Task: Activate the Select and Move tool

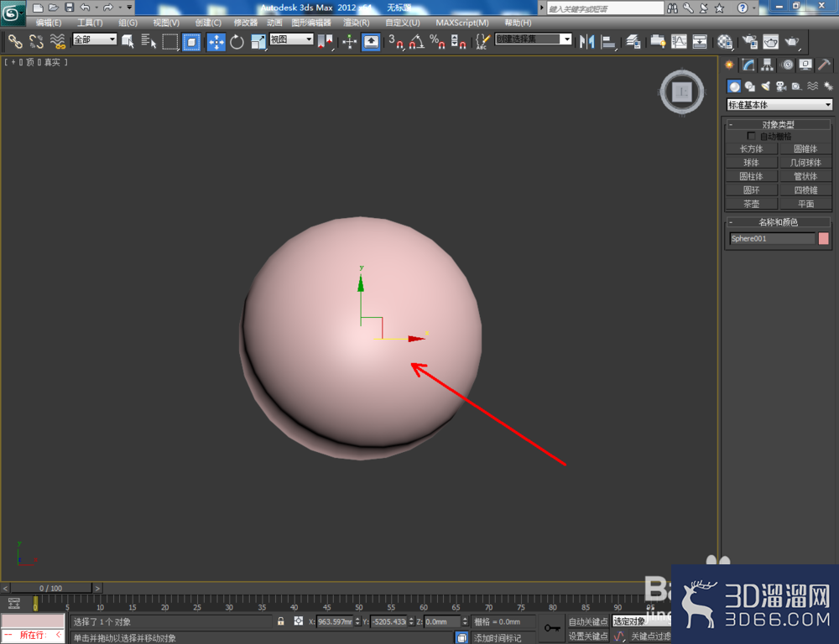Action: click(216, 41)
